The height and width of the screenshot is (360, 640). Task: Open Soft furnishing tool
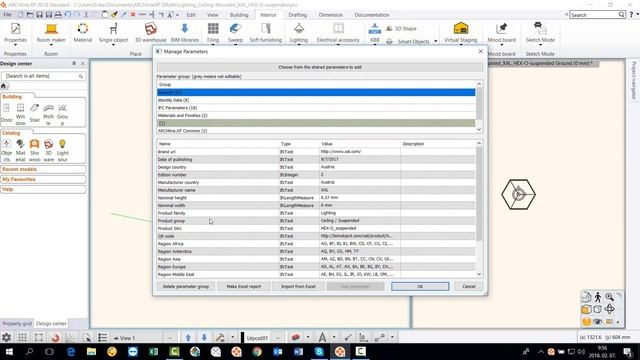click(x=266, y=33)
